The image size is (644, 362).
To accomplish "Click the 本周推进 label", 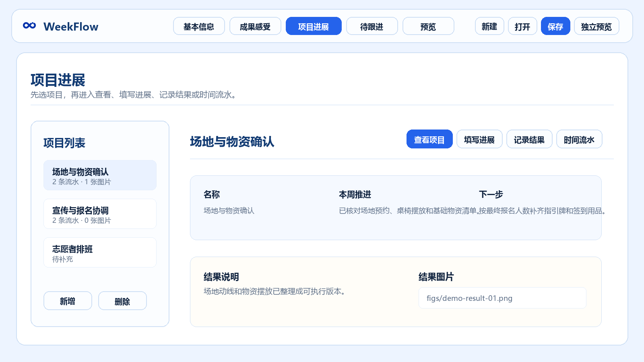I will click(x=355, y=195).
